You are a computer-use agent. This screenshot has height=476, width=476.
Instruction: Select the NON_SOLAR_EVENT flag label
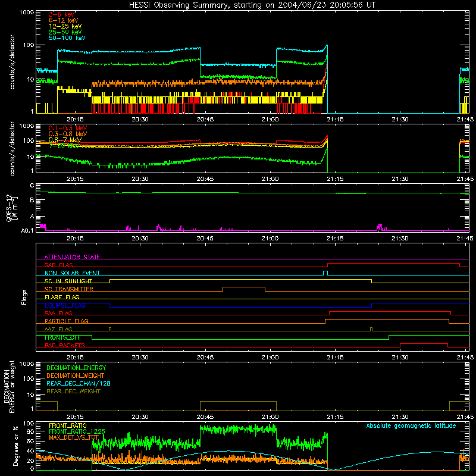point(72,273)
